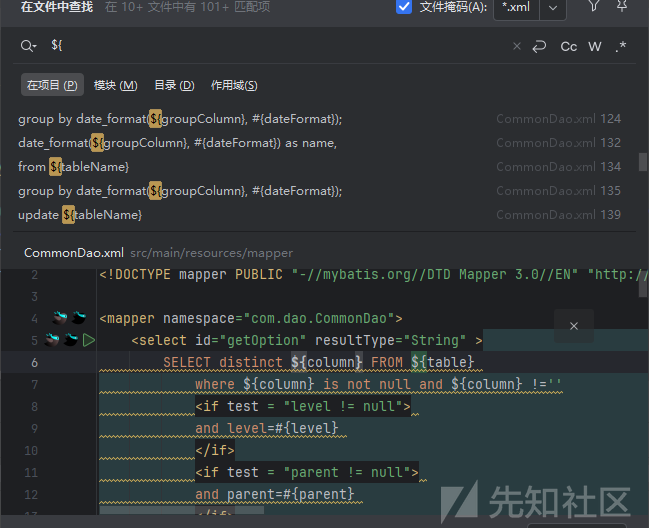The height and width of the screenshot is (528, 649).
Task: Toggle regex search option
Action: click(x=620, y=47)
